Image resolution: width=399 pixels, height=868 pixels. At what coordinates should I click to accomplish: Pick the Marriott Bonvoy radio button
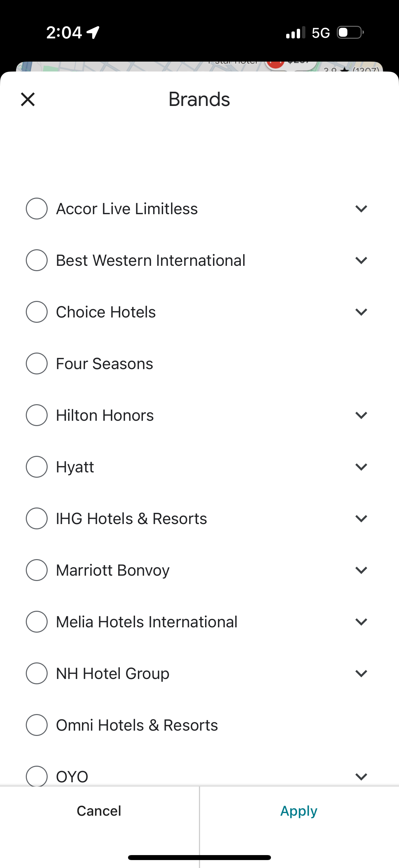click(x=37, y=570)
